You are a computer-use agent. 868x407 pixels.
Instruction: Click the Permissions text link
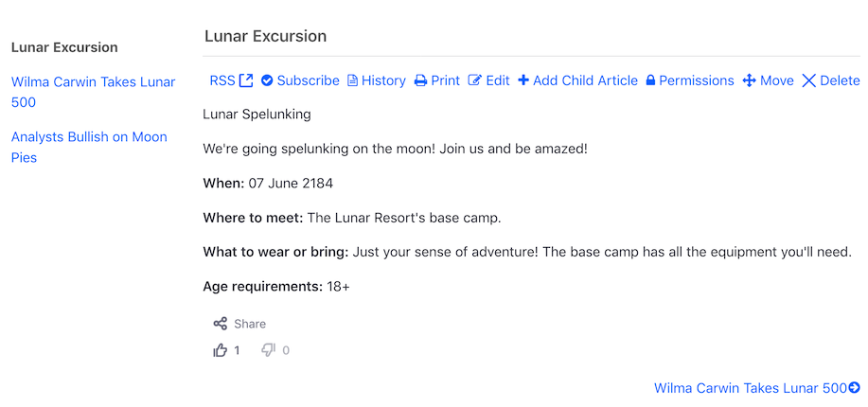coord(697,80)
